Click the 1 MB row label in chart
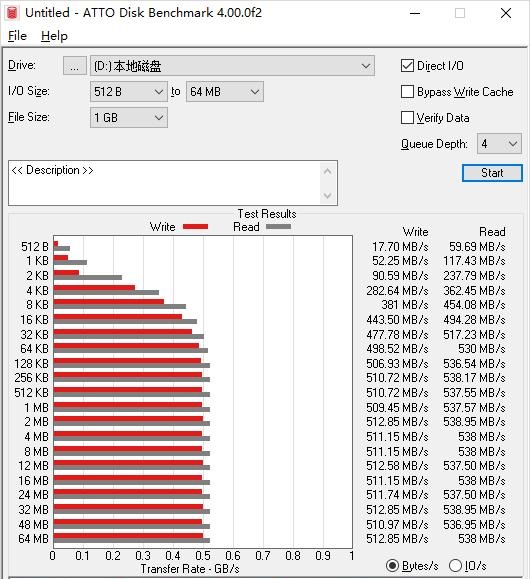Screen dimensions: 530x579 (37, 408)
